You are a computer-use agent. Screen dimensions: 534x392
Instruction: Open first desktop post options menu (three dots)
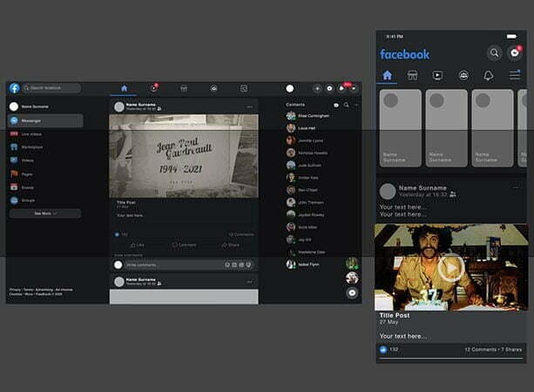pyautogui.click(x=250, y=107)
